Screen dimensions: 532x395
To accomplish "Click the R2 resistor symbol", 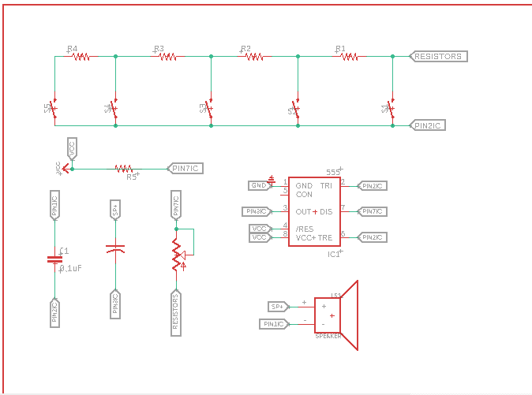I will (x=253, y=57).
